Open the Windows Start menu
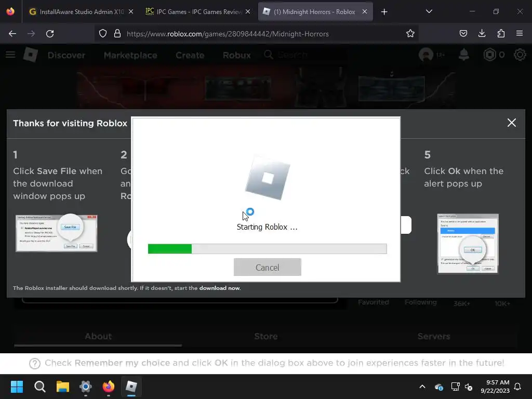532x399 pixels. pos(17,387)
